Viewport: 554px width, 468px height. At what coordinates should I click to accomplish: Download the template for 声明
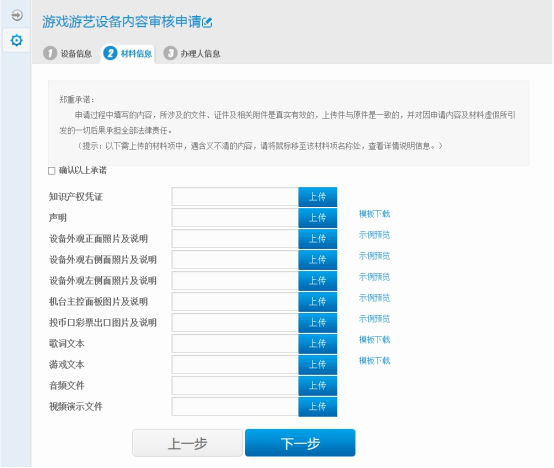tap(374, 214)
